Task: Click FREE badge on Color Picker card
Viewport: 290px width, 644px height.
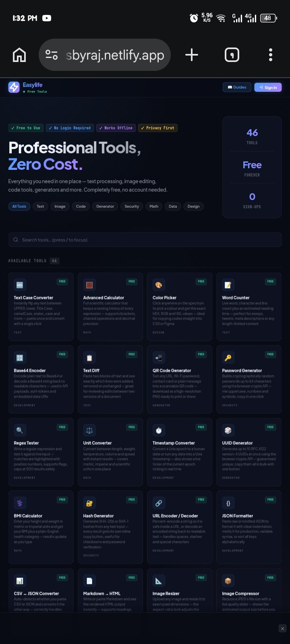Action: tap(201, 281)
